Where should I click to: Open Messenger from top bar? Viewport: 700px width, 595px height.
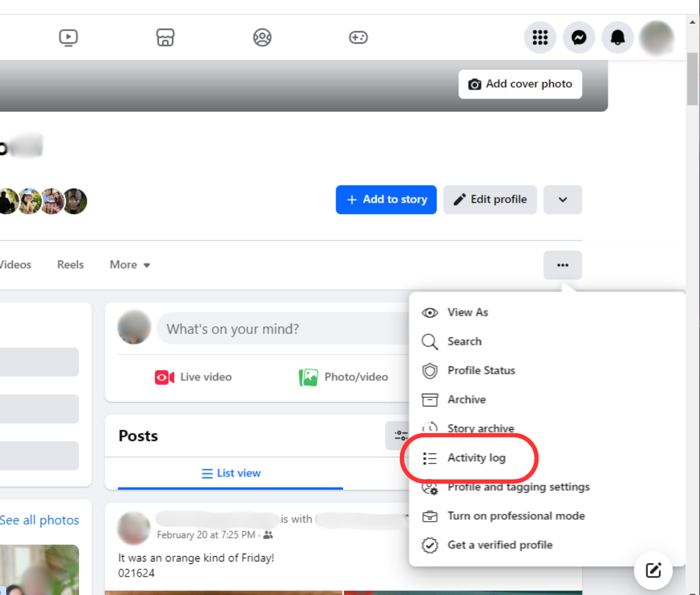pyautogui.click(x=579, y=37)
